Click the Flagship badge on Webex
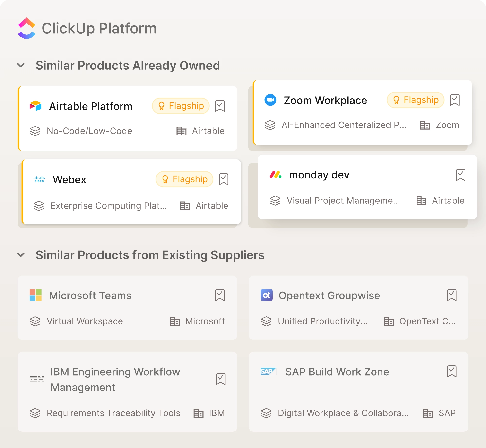The image size is (486, 448). click(x=184, y=179)
